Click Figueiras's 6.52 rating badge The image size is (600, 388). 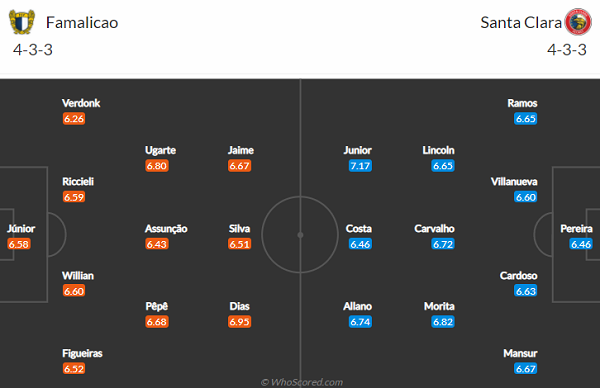pyautogui.click(x=74, y=369)
